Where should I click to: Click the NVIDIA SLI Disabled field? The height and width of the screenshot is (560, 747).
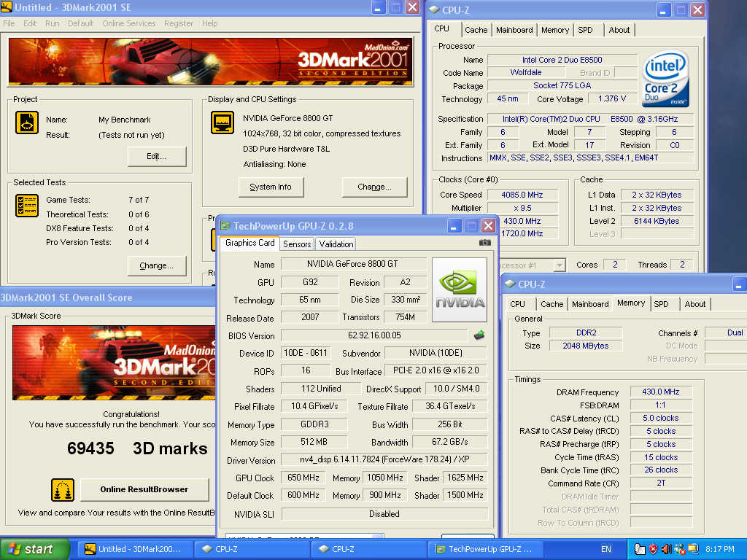(x=384, y=514)
